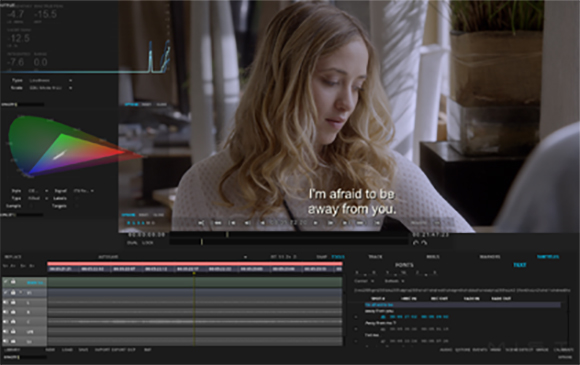The image size is (580, 365).
Task: Switch to the MARKERS tab
Action: (490, 256)
